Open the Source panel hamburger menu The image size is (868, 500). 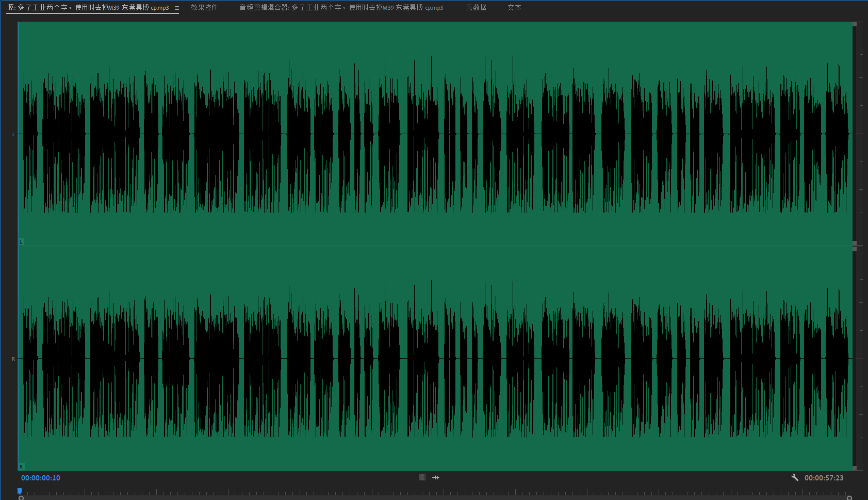pyautogui.click(x=177, y=8)
